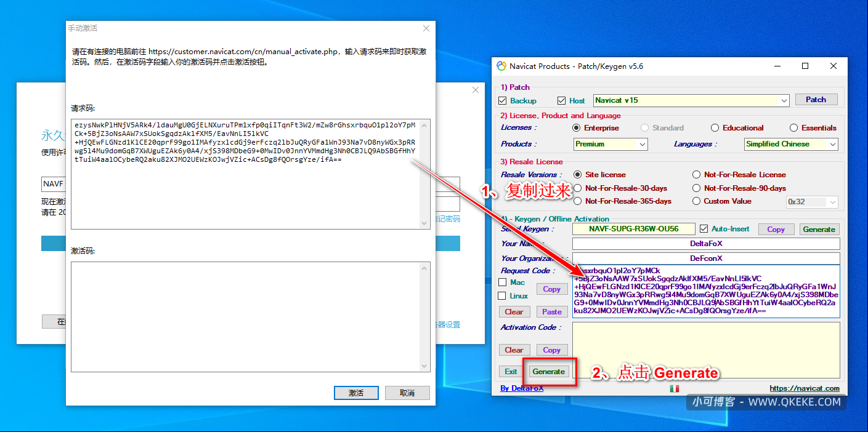Click the serial keygen NAVF-SUPG-R36W-OU56 field

[633, 229]
